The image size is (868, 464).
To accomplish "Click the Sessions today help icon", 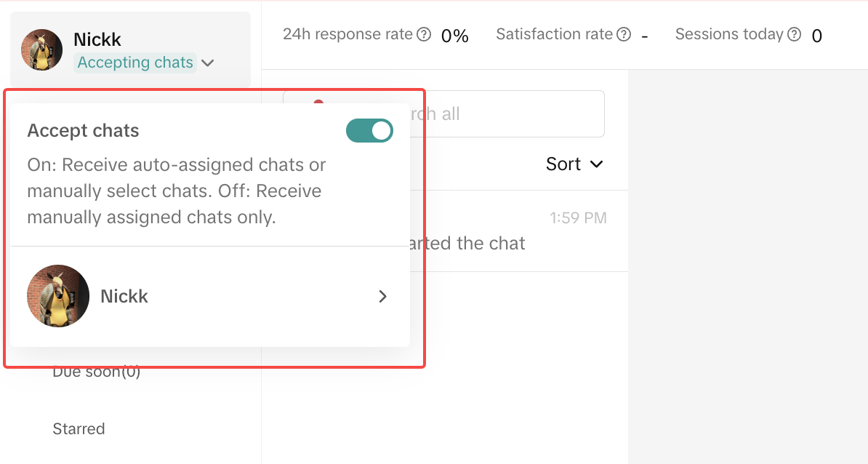I will coord(795,34).
